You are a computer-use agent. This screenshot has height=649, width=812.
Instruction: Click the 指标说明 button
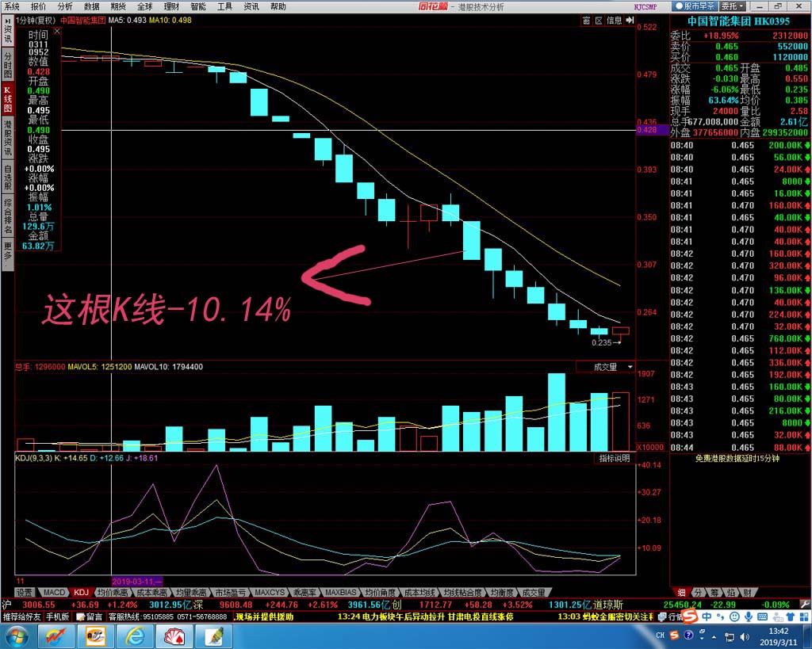click(x=615, y=458)
